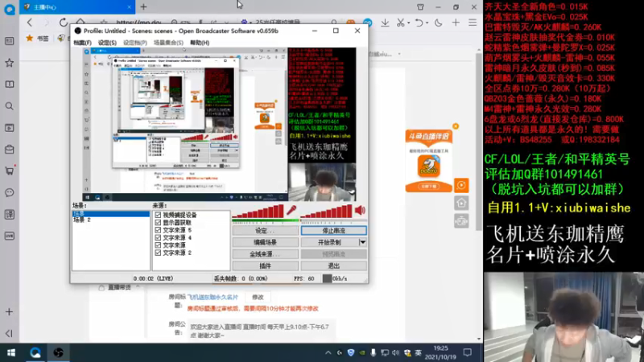
Task: Toggle night mode moon icon in browser
Action: pyautogui.click(x=439, y=23)
